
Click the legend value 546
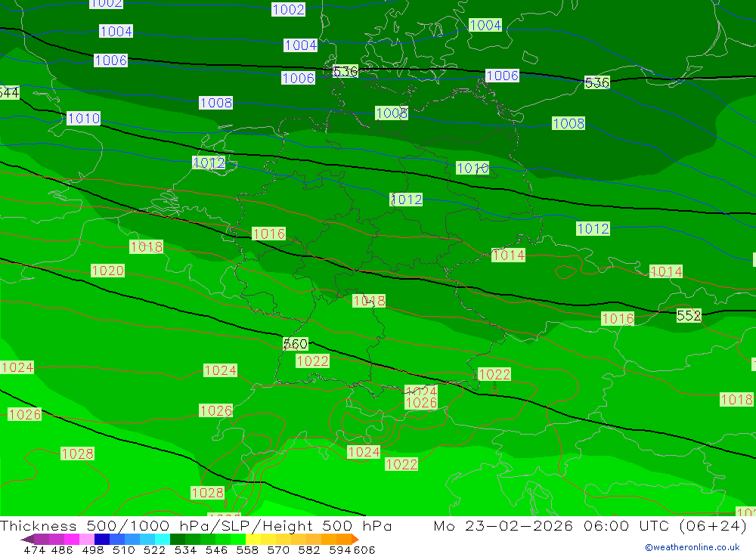point(216,549)
